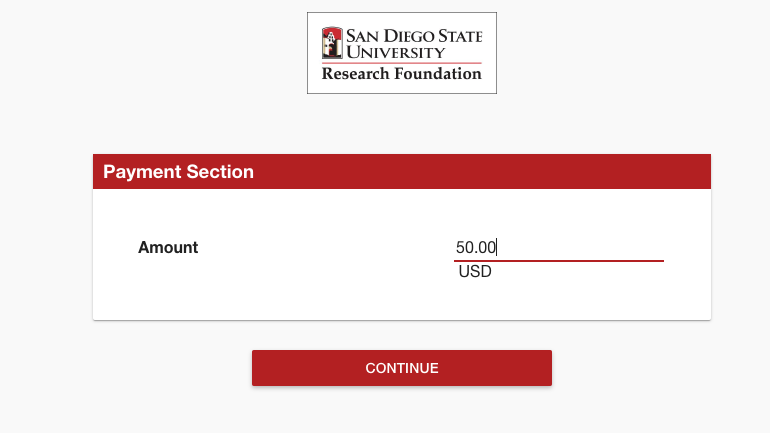Viewport: 770px width, 433px height.
Task: Click the red line inside the university logo
Action: (402, 63)
